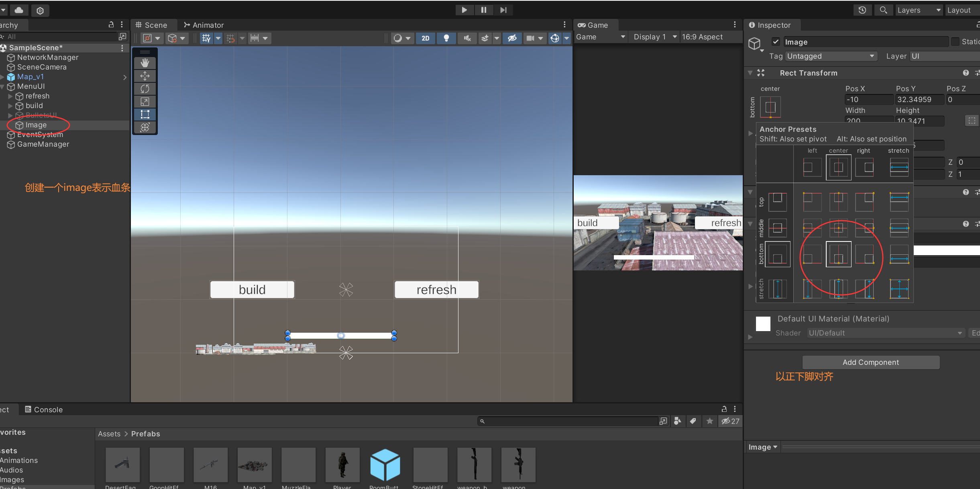Select the Rect tool
The height and width of the screenshot is (489, 980).
145,115
